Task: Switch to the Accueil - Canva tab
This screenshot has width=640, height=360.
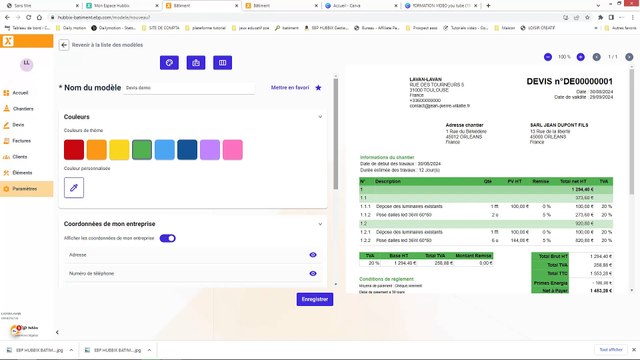Action: pos(361,6)
